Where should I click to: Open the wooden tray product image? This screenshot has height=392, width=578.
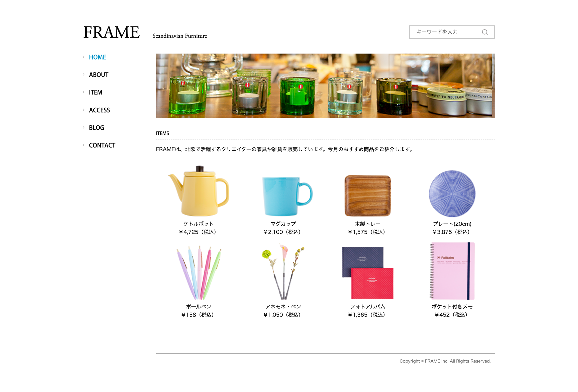click(x=367, y=196)
